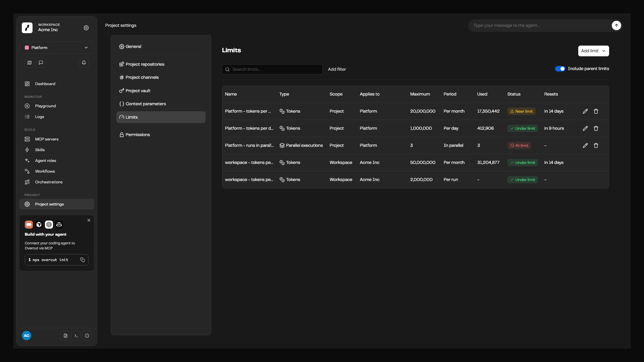Open the terminal icon in sidebar footer
Viewport: 644px width, 362px height.
click(x=76, y=336)
